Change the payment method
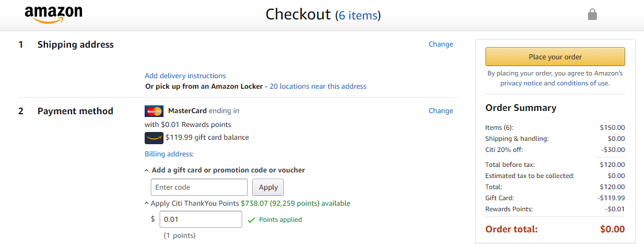This screenshot has height=244, width=644. click(x=441, y=111)
